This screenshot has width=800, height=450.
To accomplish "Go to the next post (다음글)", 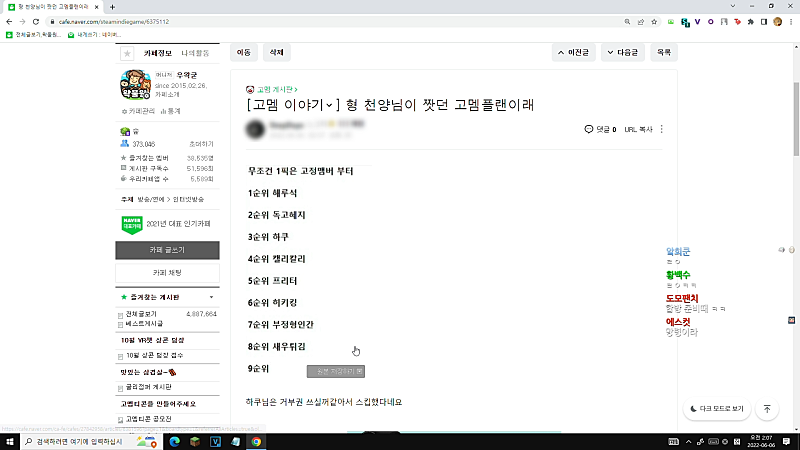I will click(x=622, y=53).
